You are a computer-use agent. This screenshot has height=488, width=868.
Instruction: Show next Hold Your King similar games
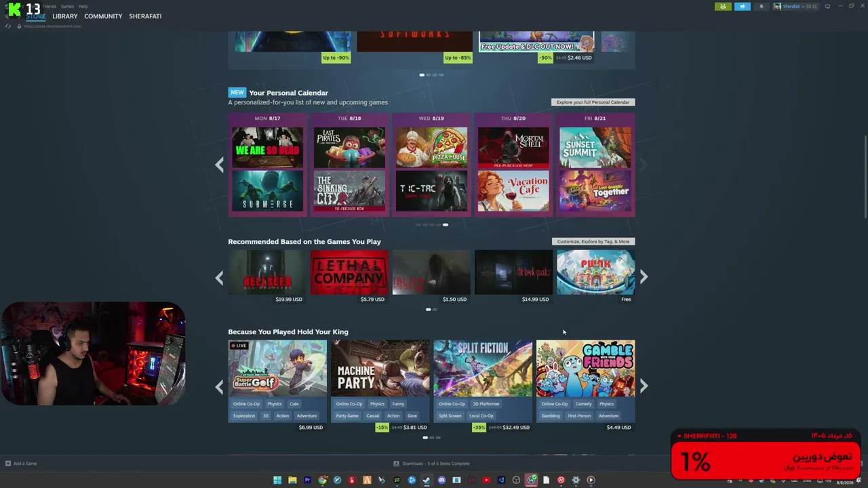[x=644, y=386]
